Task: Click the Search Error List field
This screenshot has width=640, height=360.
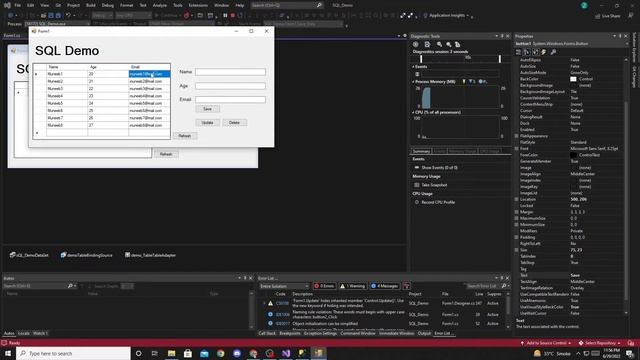Action: [x=484, y=286]
